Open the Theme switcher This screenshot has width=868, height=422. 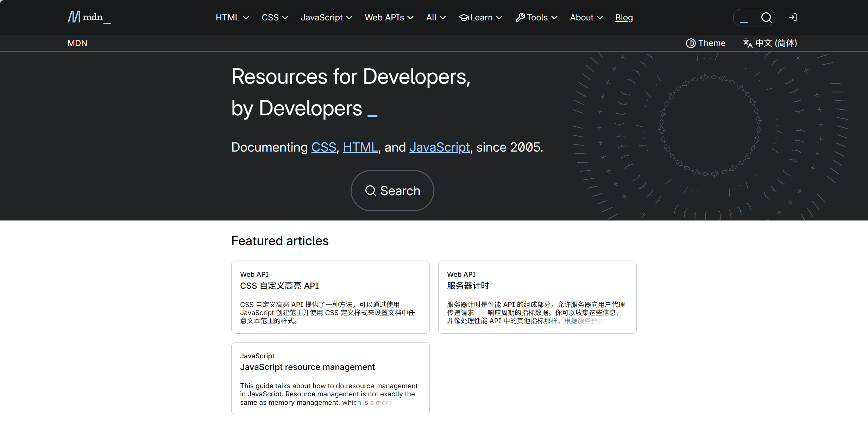[x=706, y=43]
